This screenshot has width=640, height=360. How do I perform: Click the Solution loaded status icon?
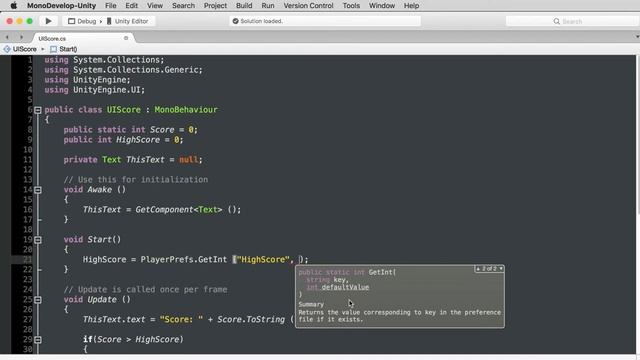coord(236,21)
